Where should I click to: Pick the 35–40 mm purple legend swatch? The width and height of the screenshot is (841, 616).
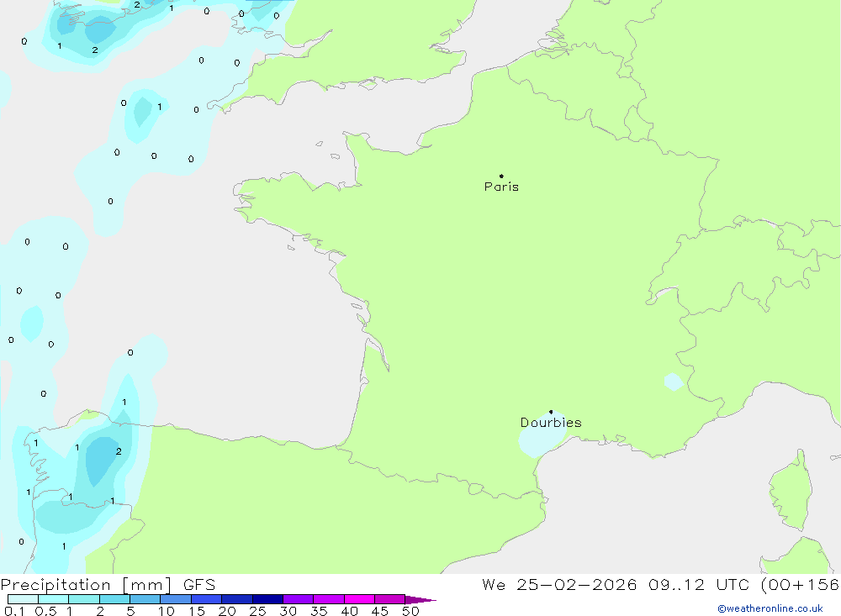pyautogui.click(x=329, y=599)
